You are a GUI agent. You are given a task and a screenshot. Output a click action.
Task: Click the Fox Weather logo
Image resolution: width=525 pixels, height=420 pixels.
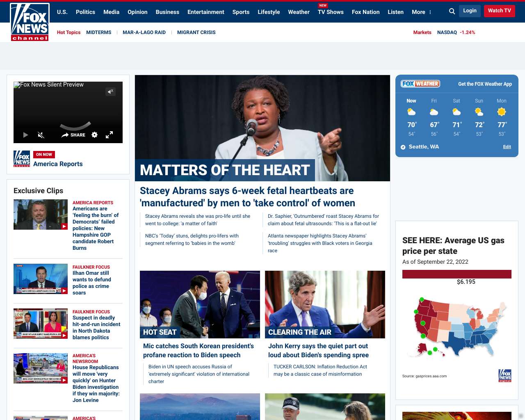click(x=420, y=84)
